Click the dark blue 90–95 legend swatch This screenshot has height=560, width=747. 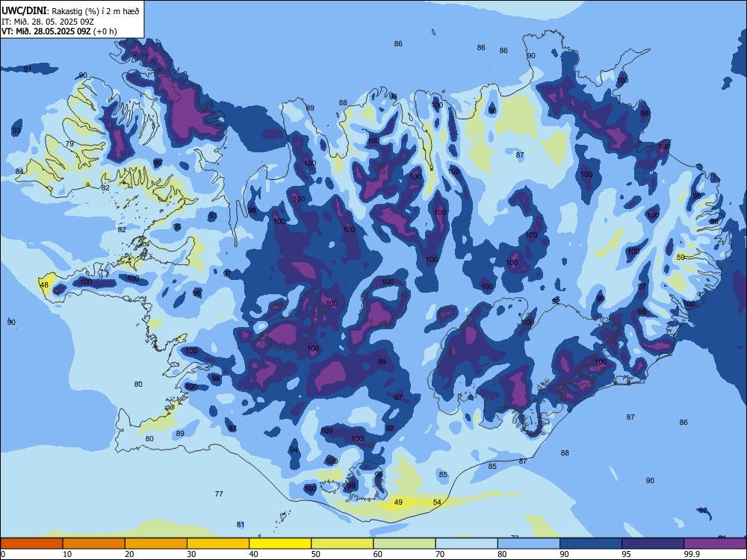pyautogui.click(x=591, y=544)
